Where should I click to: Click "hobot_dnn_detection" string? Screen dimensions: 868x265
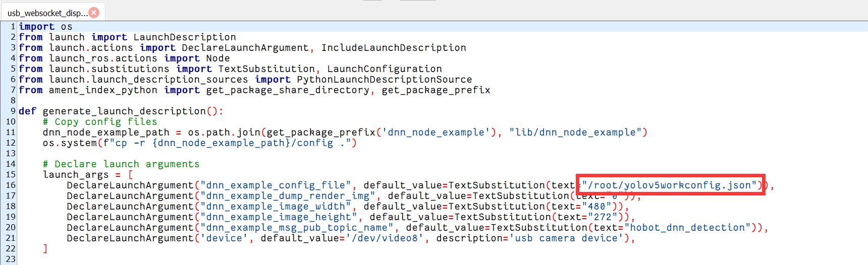pyautogui.click(x=687, y=228)
